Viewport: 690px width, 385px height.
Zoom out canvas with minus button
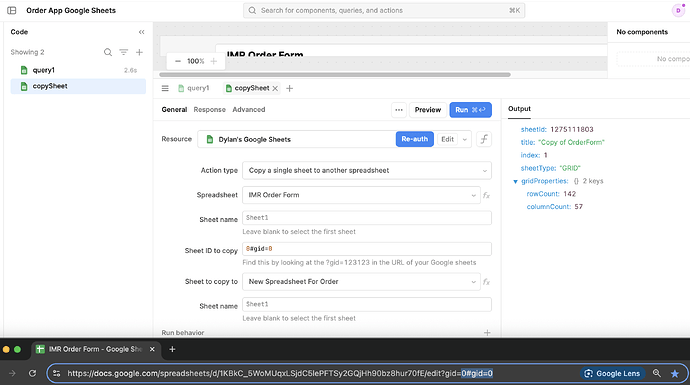pos(178,61)
